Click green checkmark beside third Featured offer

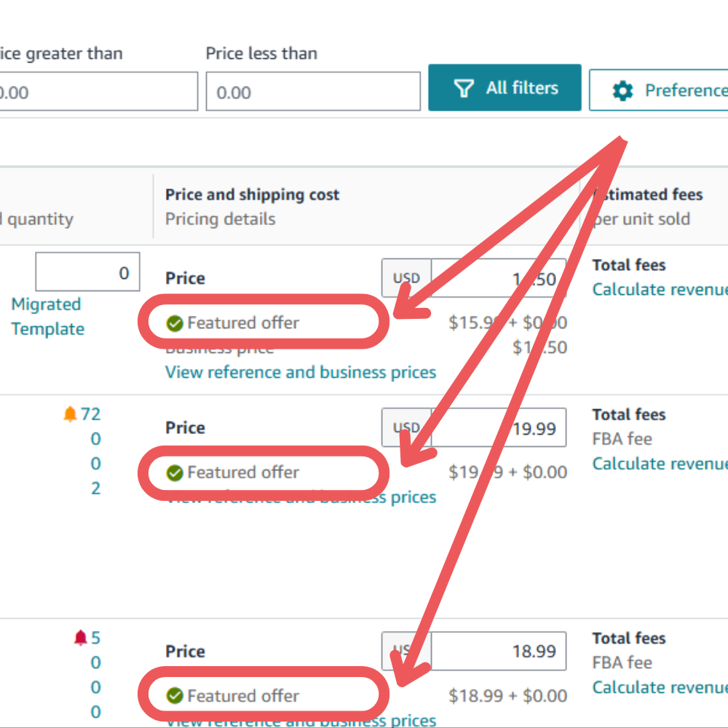click(x=175, y=697)
